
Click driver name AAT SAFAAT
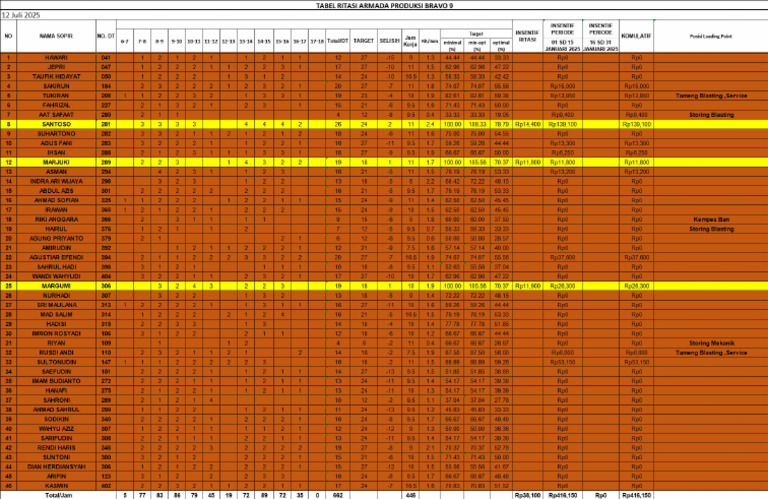point(56,115)
